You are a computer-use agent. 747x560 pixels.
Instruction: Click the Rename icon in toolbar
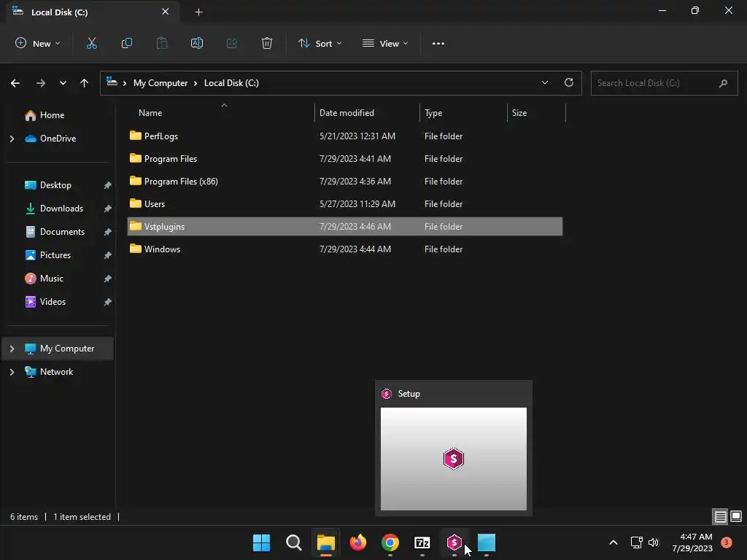click(197, 43)
